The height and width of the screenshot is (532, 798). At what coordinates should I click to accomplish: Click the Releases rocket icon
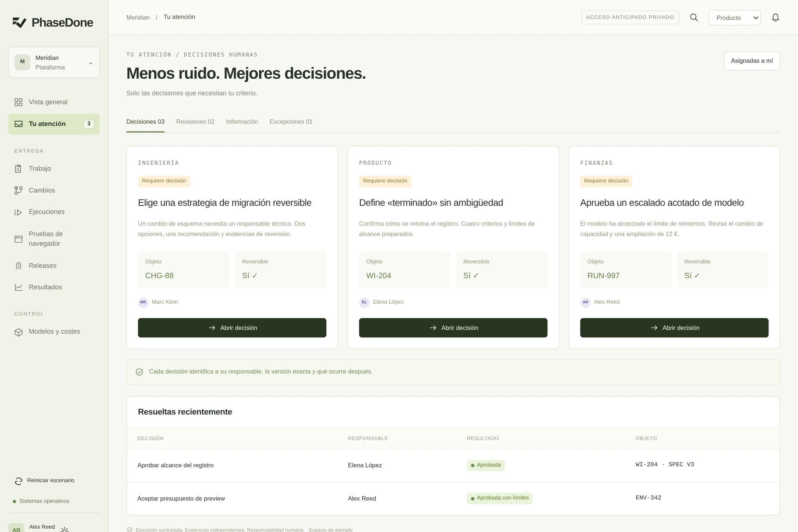coord(18,266)
